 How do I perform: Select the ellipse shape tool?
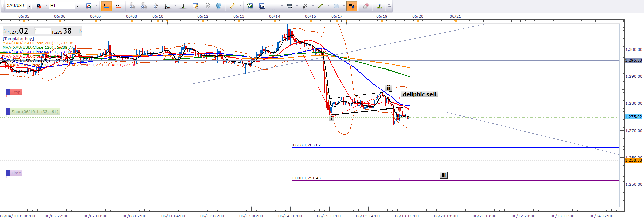[x=336, y=6]
